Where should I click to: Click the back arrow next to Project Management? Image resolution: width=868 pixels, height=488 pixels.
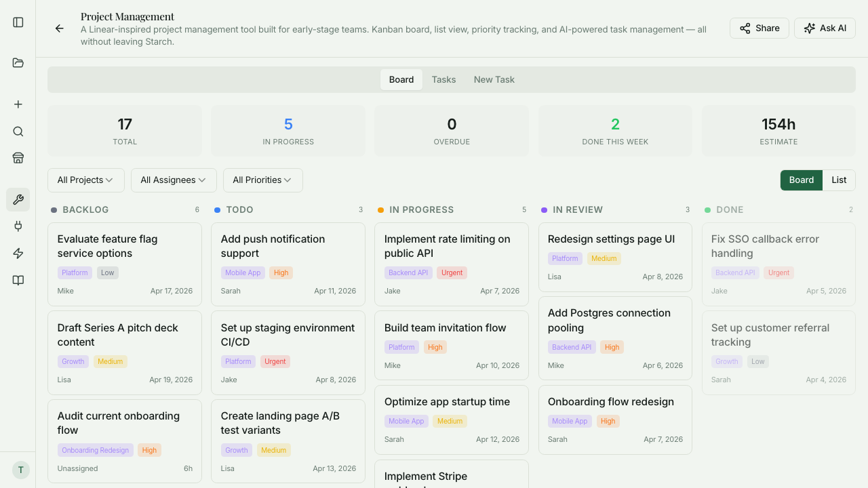(x=59, y=28)
